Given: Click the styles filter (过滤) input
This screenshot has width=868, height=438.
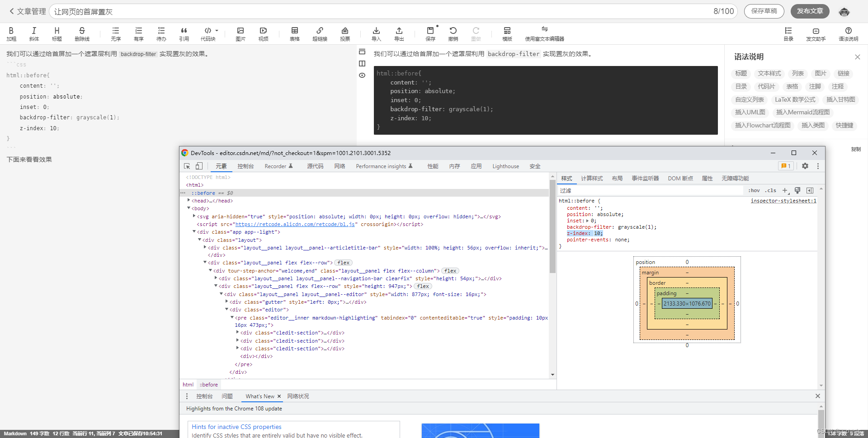Looking at the screenshot, I should coord(651,190).
